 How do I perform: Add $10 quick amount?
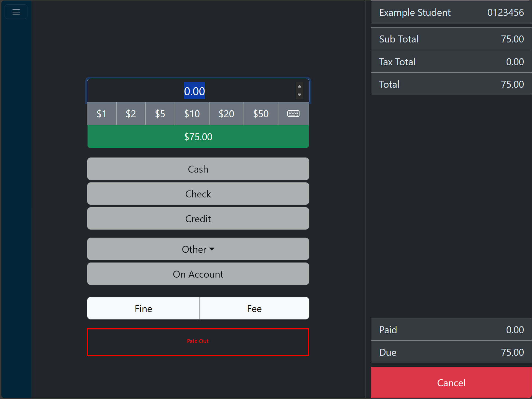192,114
